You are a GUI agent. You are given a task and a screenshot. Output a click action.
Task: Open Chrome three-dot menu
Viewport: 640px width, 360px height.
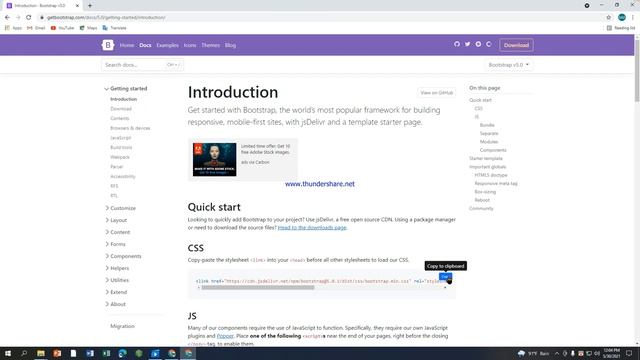633,18
